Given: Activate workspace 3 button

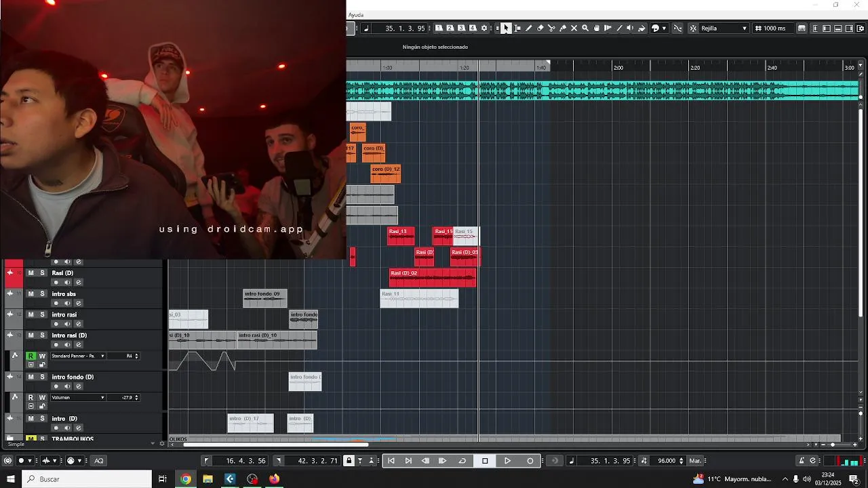Looking at the screenshot, I should (461, 28).
